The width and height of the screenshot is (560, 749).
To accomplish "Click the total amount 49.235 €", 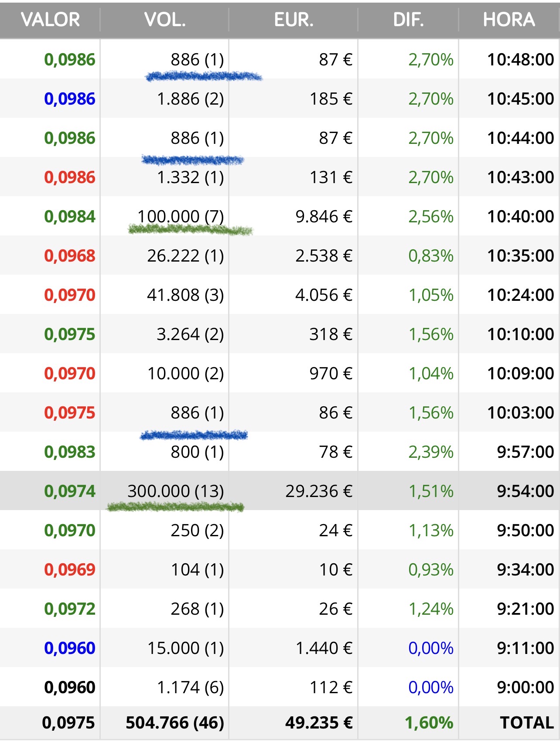I will tap(319, 722).
